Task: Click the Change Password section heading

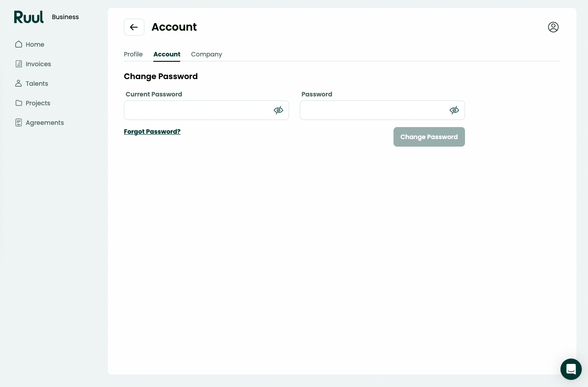Action: click(x=161, y=76)
